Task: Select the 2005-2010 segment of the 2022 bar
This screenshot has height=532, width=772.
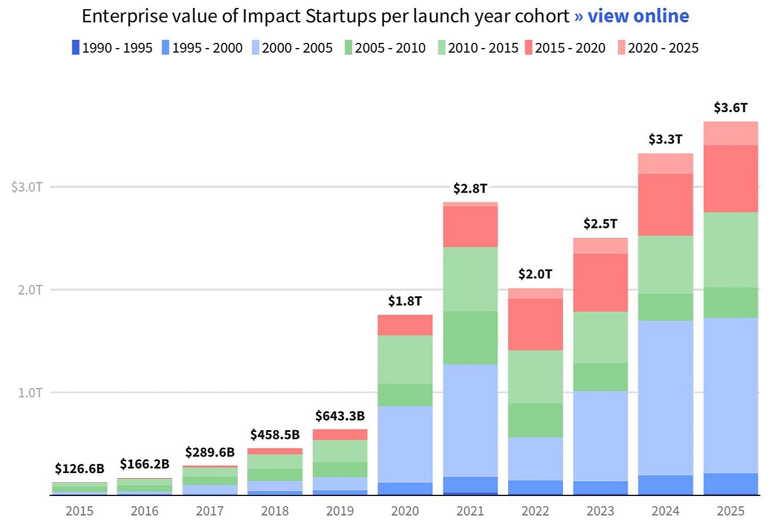Action: click(x=535, y=420)
